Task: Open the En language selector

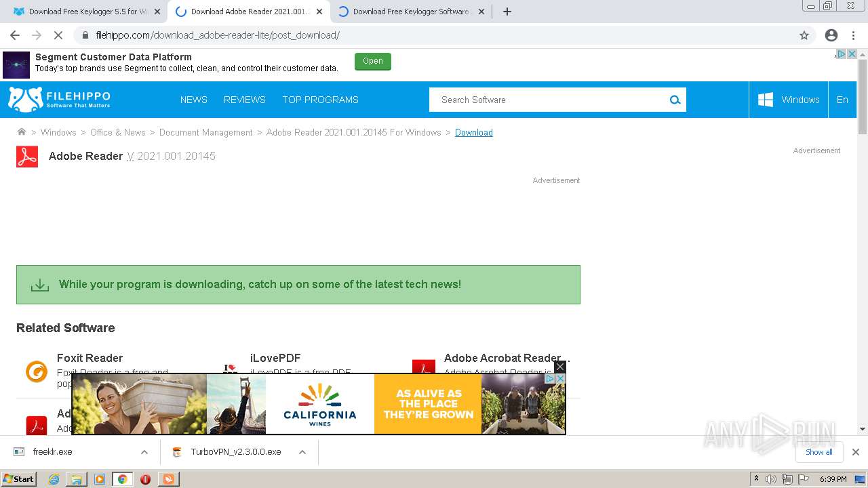Action: [842, 100]
